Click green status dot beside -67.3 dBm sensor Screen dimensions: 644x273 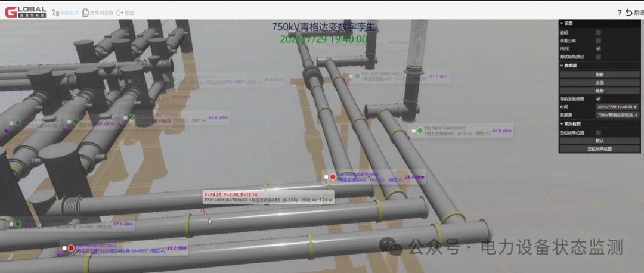click(x=18, y=224)
